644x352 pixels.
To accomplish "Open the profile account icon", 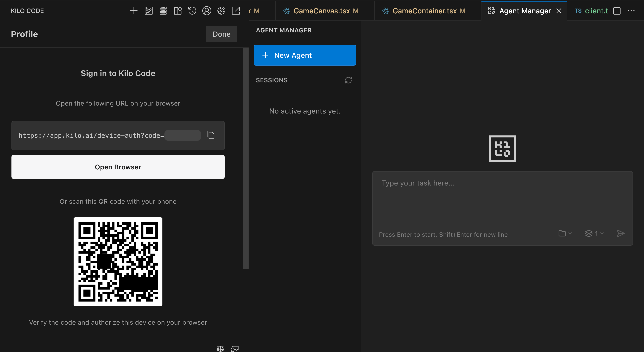I will (207, 11).
